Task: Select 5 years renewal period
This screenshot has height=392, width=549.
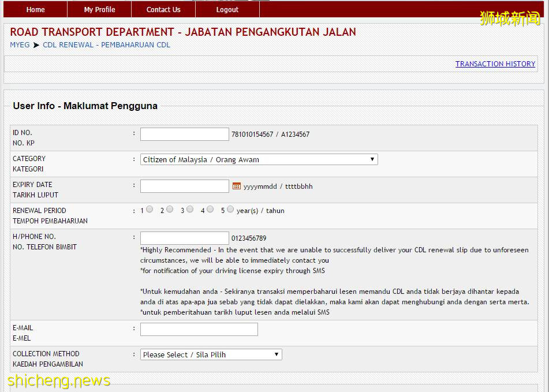Action: tap(230, 210)
